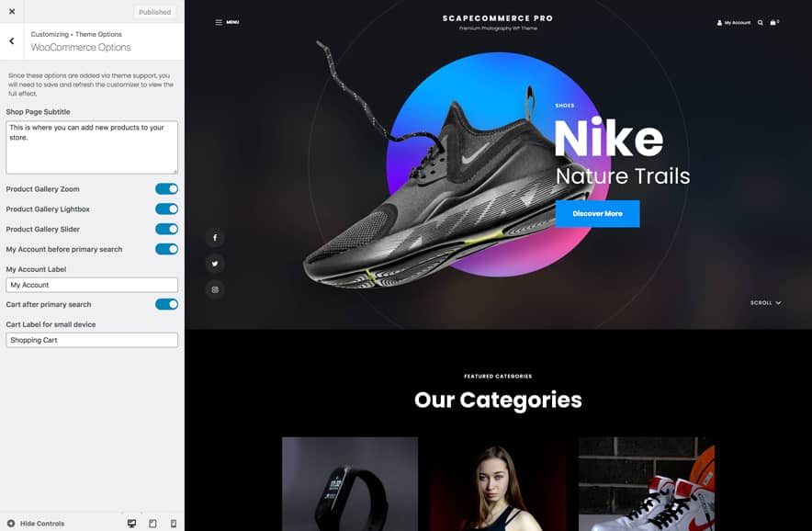Open the shopping cart icon in the header
The width and height of the screenshot is (812, 531).
pyautogui.click(x=774, y=22)
